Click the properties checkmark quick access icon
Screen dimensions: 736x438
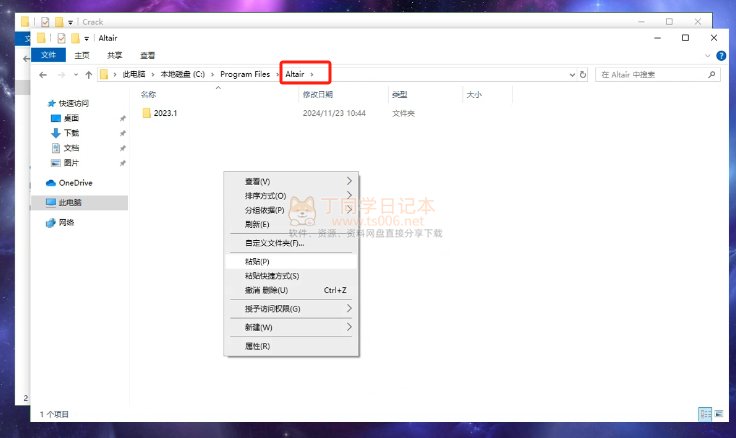click(61, 38)
